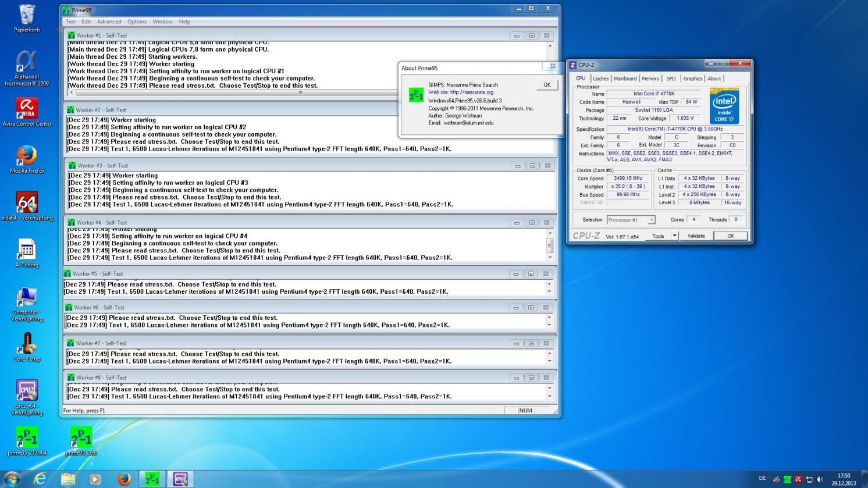Open Alphacool heatmaster 2009 desktop shortcut
Image resolution: width=868 pixels, height=488 pixels.
tap(27, 67)
